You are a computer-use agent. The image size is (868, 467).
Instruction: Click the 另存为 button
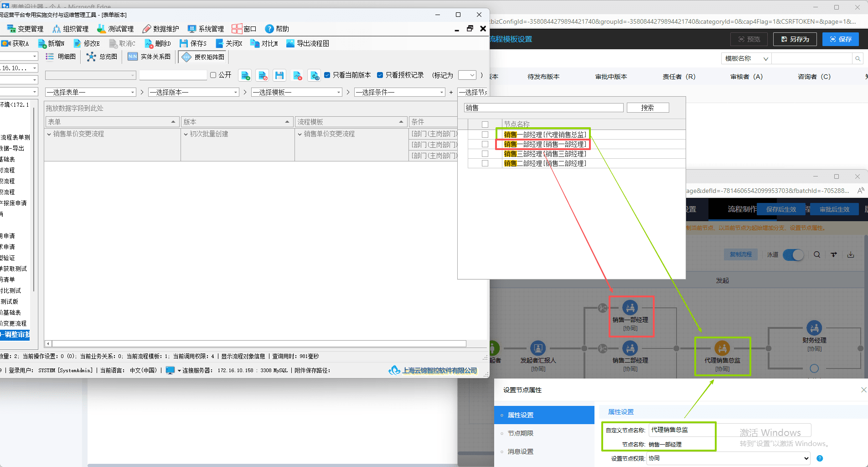[x=795, y=39]
